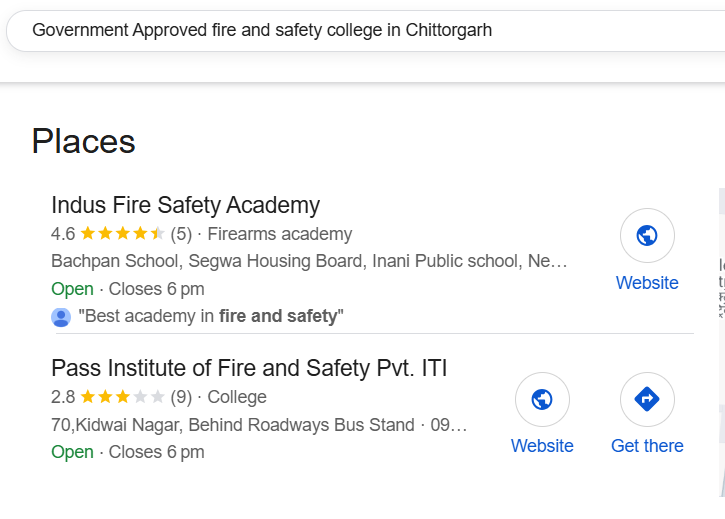Click the Get there directions diamond icon
725x519 pixels.
pos(647,399)
